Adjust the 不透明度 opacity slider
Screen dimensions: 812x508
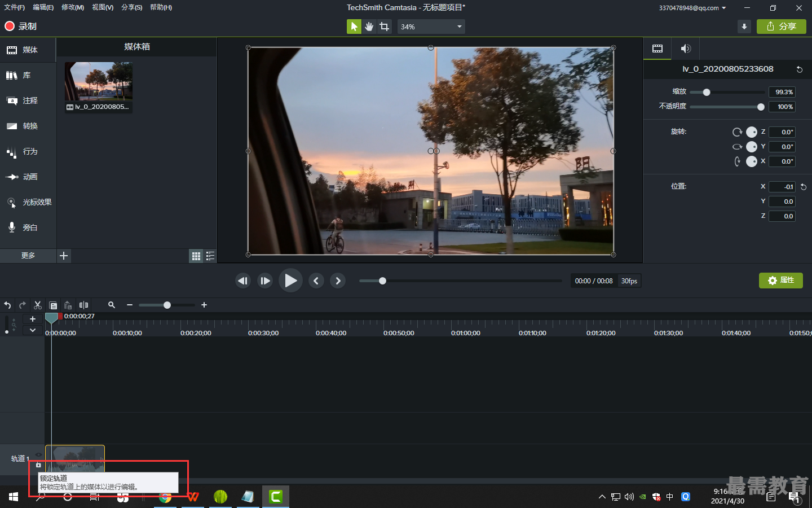click(727, 107)
